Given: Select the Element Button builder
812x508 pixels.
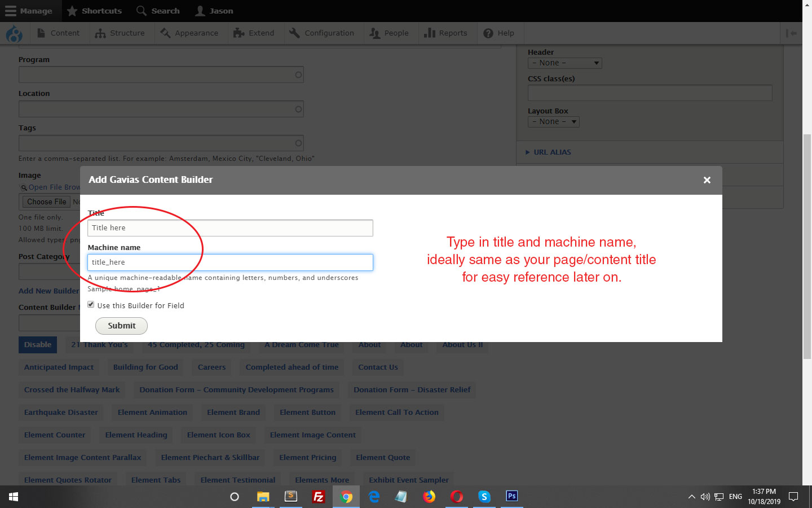Looking at the screenshot, I should pos(307,413).
